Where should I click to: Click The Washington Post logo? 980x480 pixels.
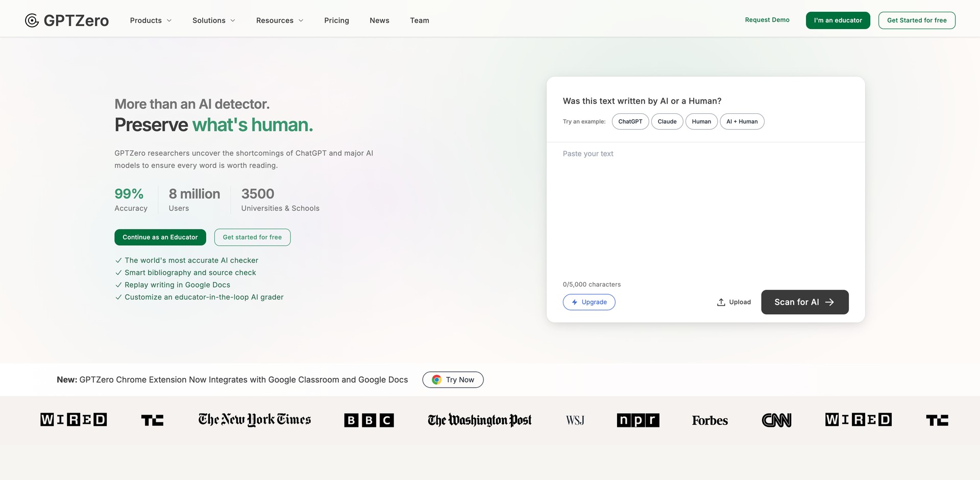[x=480, y=420]
